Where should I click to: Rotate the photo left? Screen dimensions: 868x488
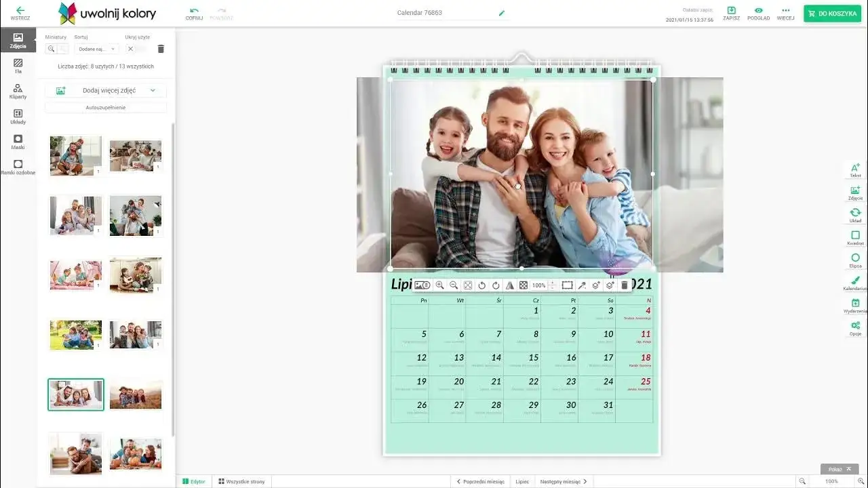tap(481, 285)
